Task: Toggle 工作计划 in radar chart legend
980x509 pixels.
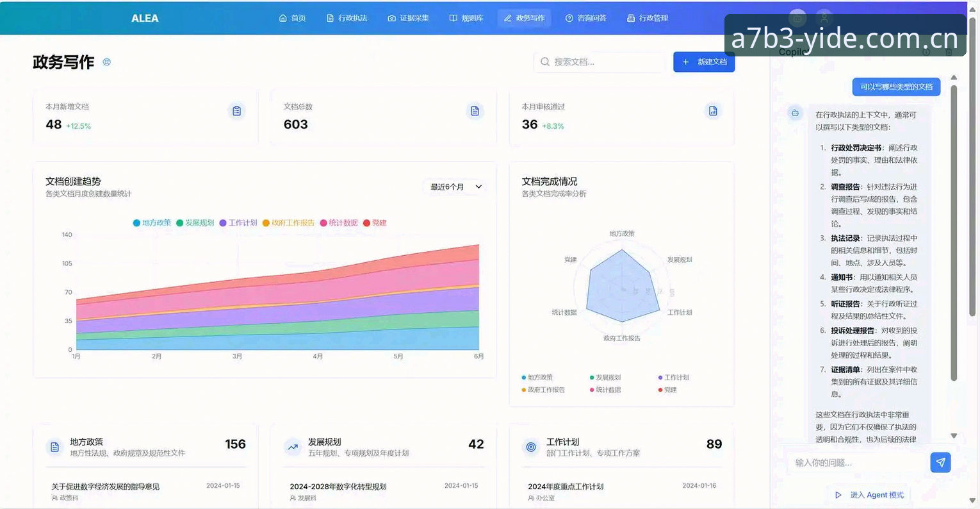Action: [x=673, y=378]
